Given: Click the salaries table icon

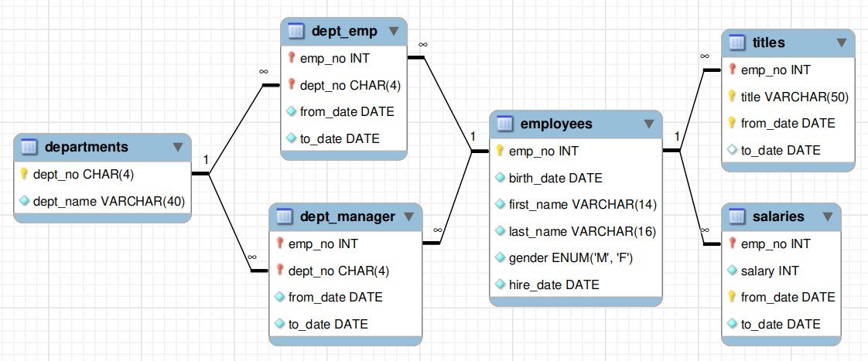Looking at the screenshot, I should [736, 216].
